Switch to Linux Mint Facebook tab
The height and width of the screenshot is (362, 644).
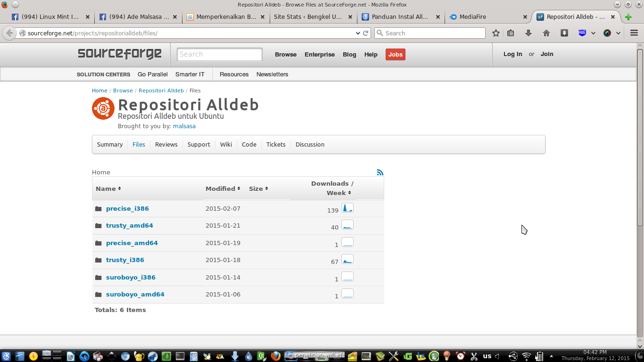(50, 16)
